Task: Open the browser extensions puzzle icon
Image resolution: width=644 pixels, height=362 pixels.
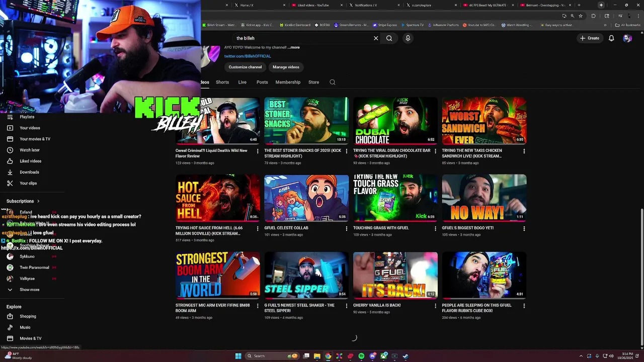Action: (593, 16)
